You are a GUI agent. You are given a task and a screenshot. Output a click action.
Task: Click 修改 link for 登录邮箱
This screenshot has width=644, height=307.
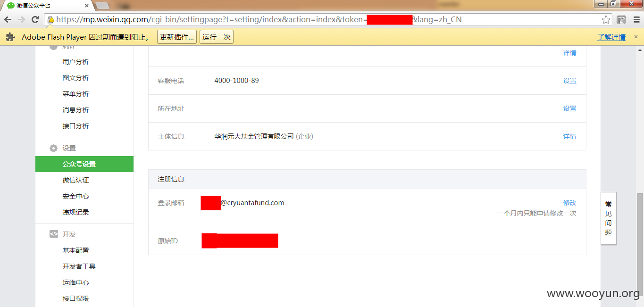[569, 203]
